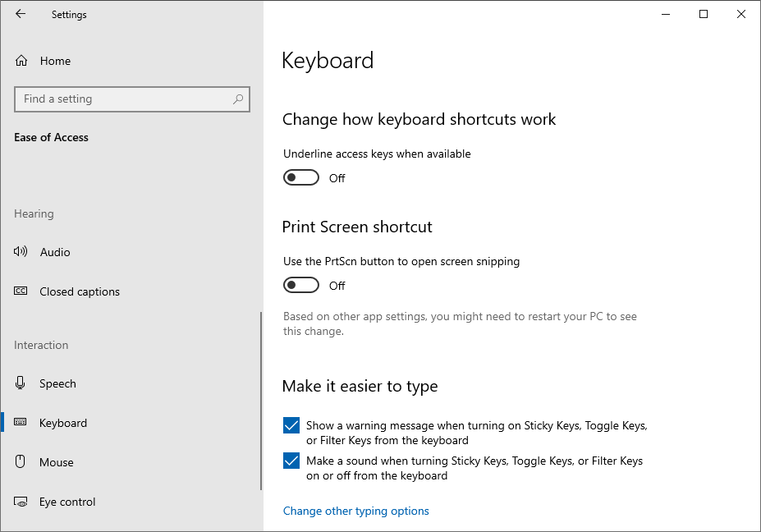The image size is (761, 532).
Task: Select the Eye control menu item
Action: click(131, 502)
